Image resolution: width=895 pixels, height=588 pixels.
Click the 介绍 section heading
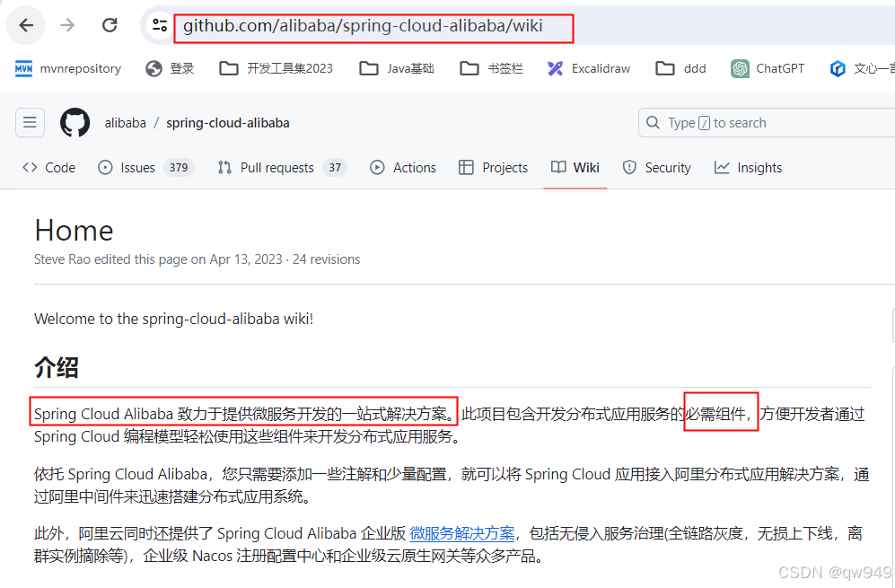[x=56, y=367]
